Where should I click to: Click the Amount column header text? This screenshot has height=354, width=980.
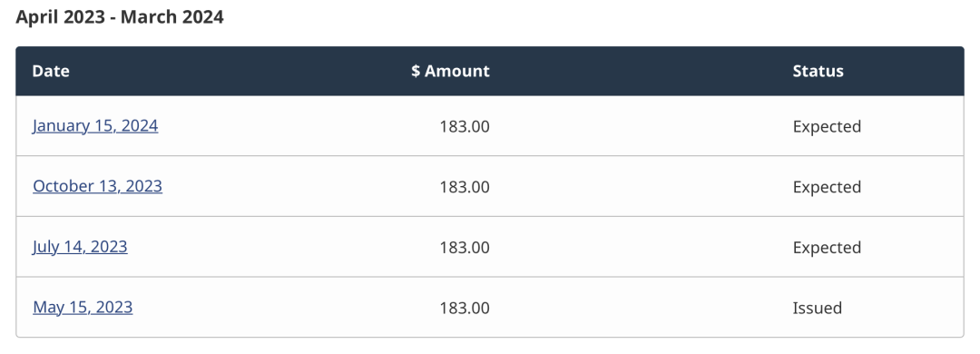(456, 72)
